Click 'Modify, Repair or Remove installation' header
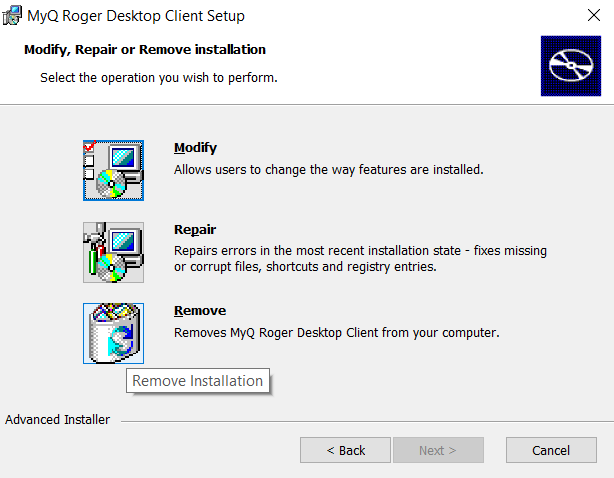 pos(144,49)
